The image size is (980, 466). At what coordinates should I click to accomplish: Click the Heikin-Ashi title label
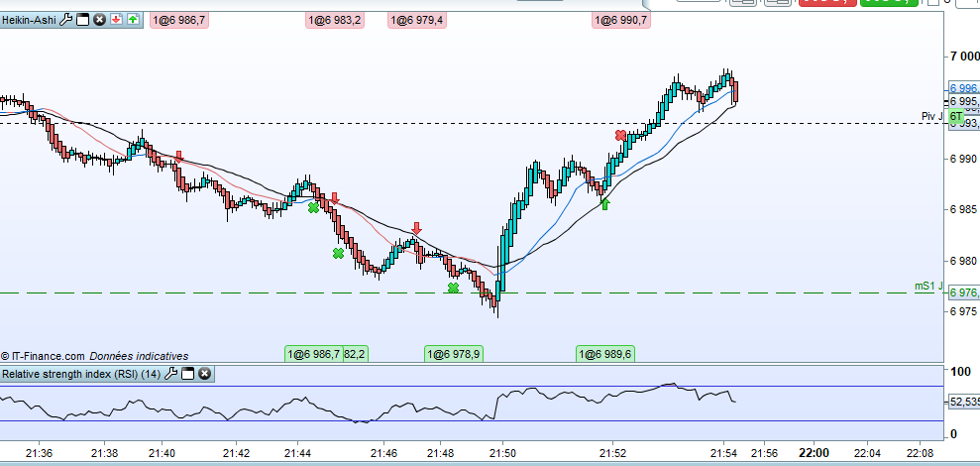pos(30,20)
